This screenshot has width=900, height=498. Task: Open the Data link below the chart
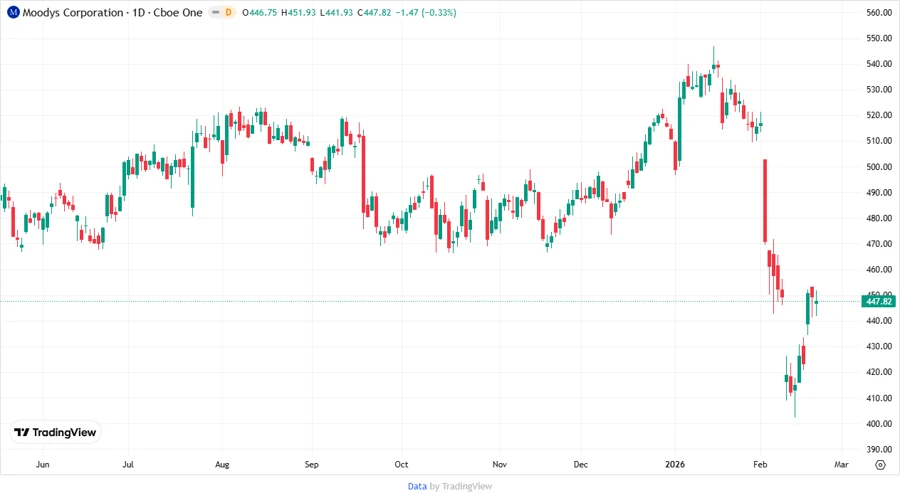pyautogui.click(x=417, y=486)
